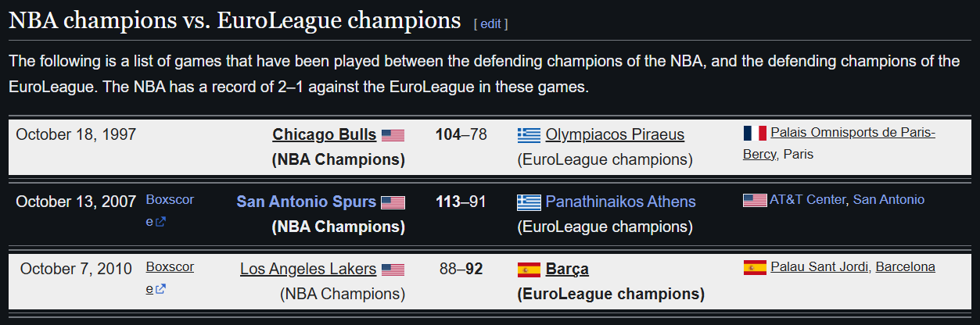The height and width of the screenshot is (325, 980).
Task: Click the Greek flag next to Panathinaikos Athens
Action: (x=529, y=202)
